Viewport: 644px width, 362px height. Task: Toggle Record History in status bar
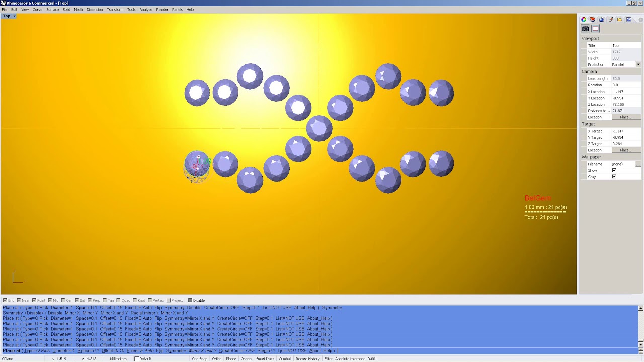[307, 359]
